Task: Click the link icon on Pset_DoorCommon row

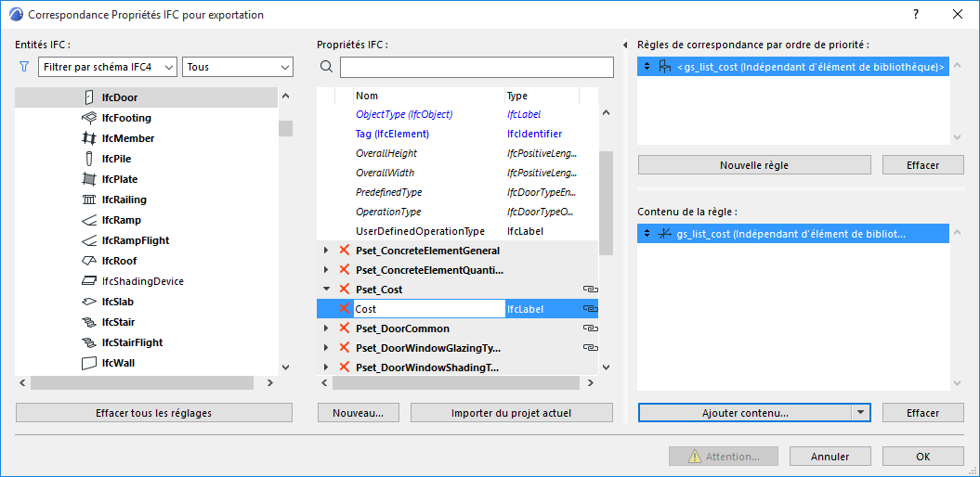Action: point(589,329)
